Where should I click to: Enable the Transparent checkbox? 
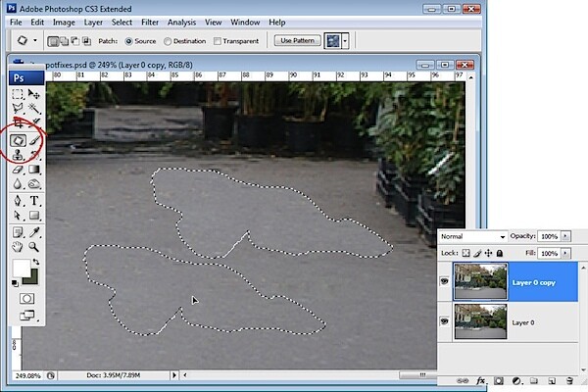pos(218,41)
